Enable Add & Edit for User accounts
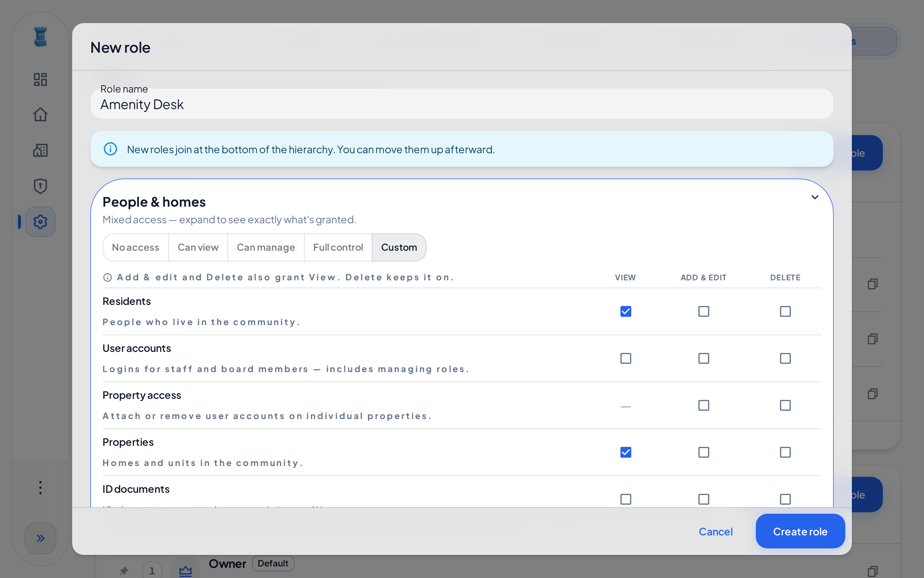Viewport: 924px width, 578px height. 703,359
